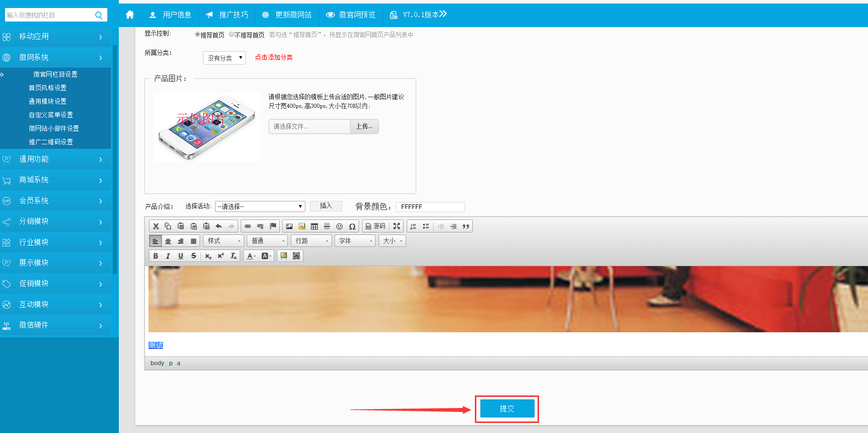Maximize the editor with the fullscreen icon
This screenshot has width=868, height=433.
(x=397, y=227)
